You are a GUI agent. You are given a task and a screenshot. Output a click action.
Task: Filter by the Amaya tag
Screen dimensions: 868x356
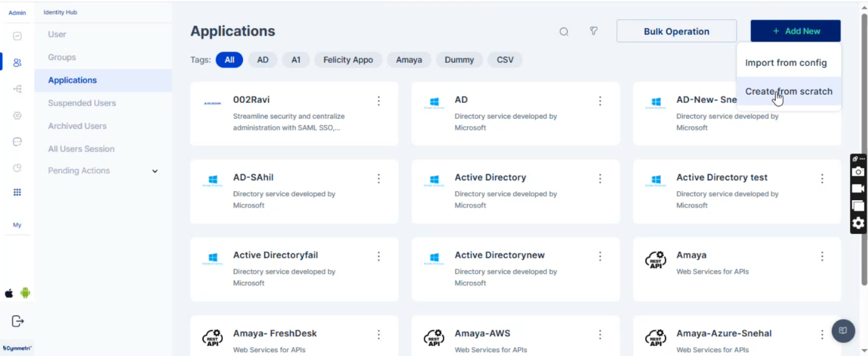click(409, 60)
